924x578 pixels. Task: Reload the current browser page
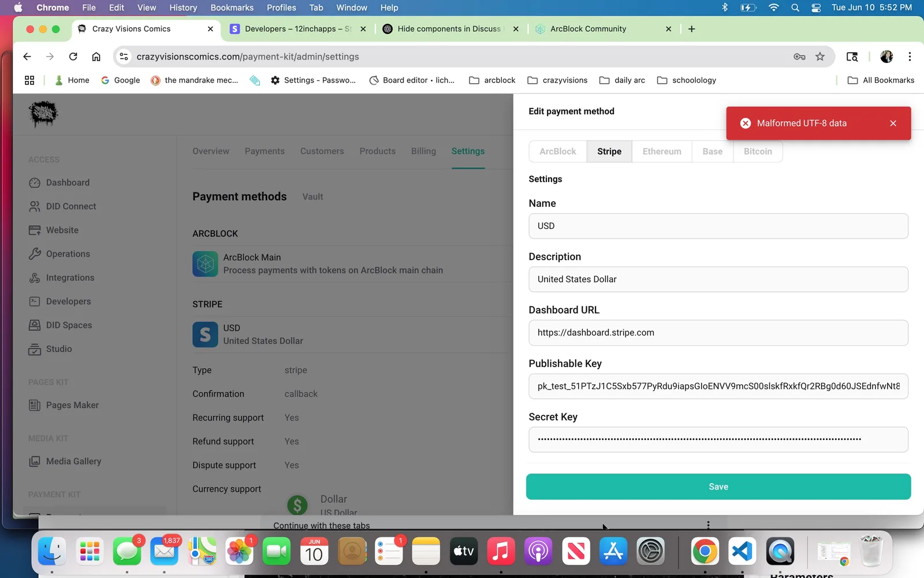pyautogui.click(x=73, y=57)
